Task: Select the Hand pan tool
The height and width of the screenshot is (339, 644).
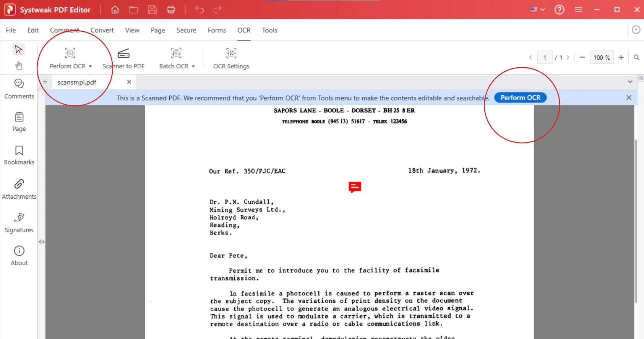Action: pyautogui.click(x=19, y=66)
